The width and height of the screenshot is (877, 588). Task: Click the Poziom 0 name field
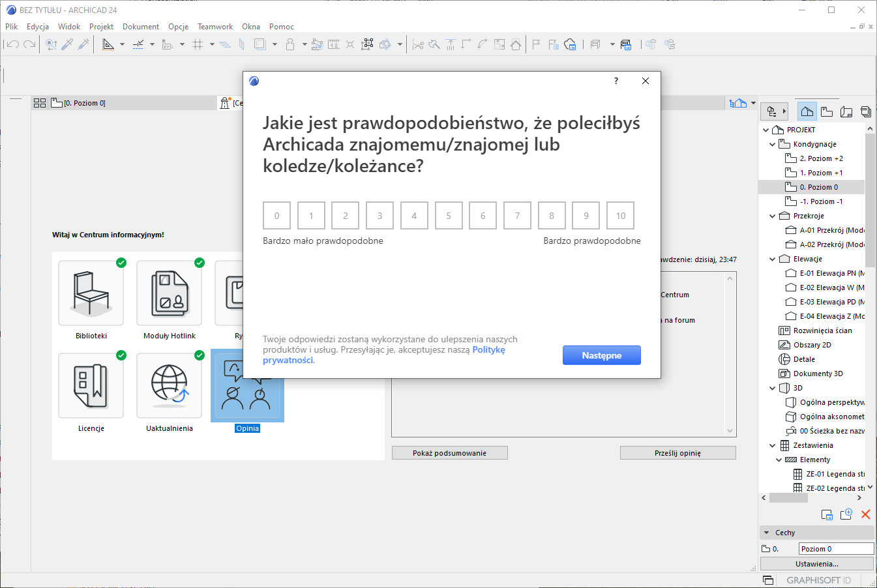[835, 549]
